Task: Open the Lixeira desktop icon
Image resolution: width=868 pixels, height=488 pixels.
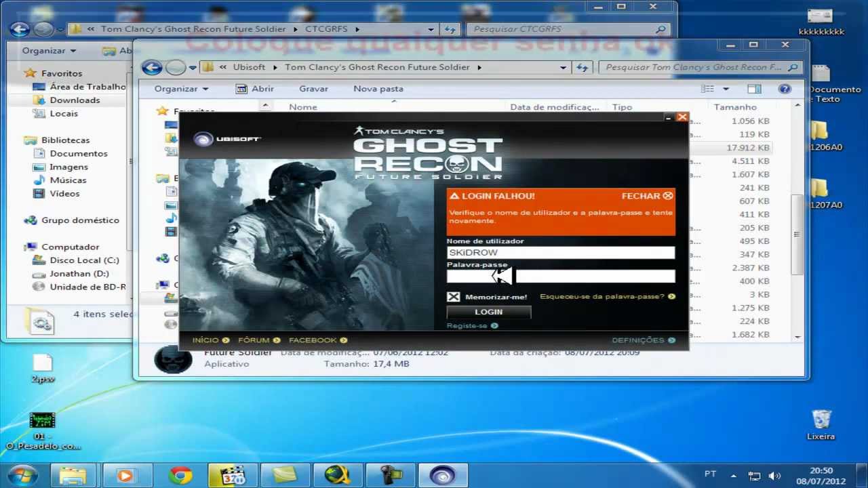Action: pos(821,425)
